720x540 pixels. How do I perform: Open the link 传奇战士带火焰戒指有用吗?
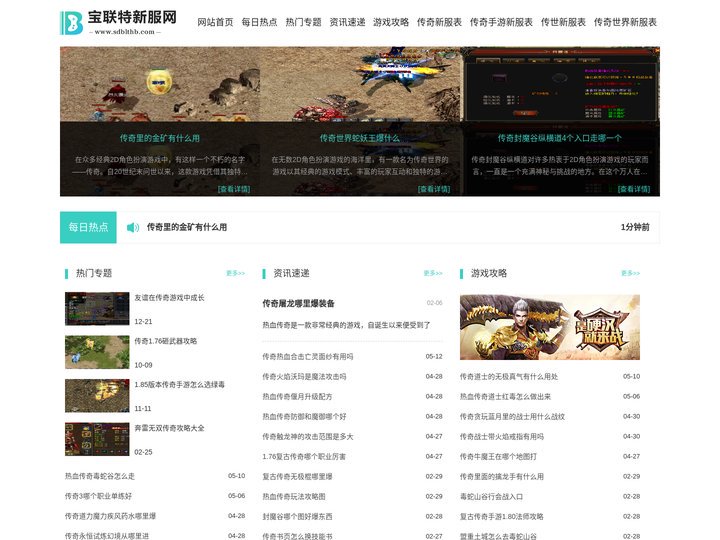pos(502,437)
